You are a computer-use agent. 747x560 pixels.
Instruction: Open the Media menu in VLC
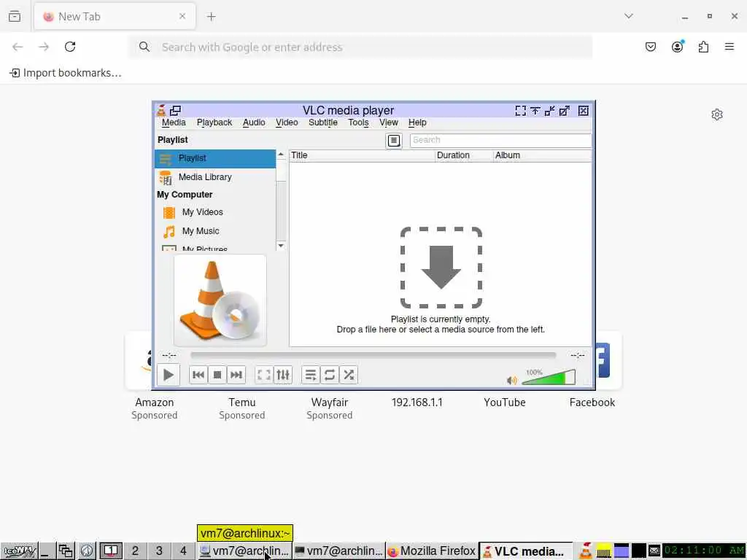174,122
